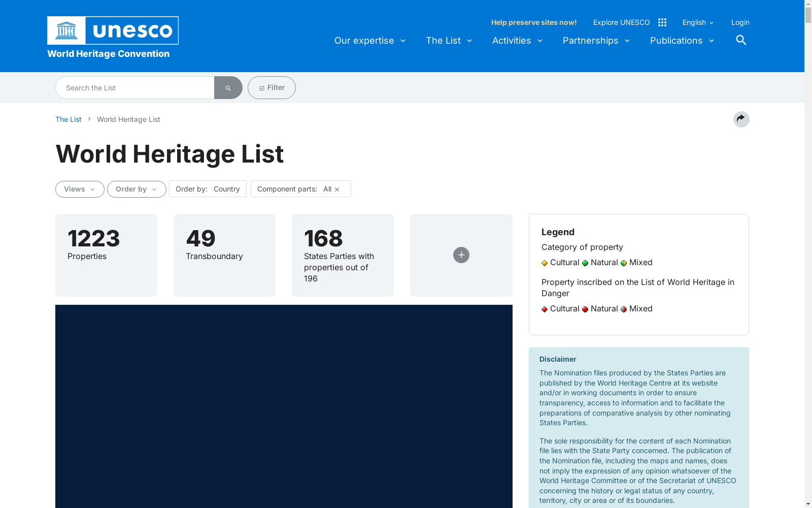Expand the Partnerships menu
Image resolution: width=812 pixels, height=508 pixels.
pos(596,41)
